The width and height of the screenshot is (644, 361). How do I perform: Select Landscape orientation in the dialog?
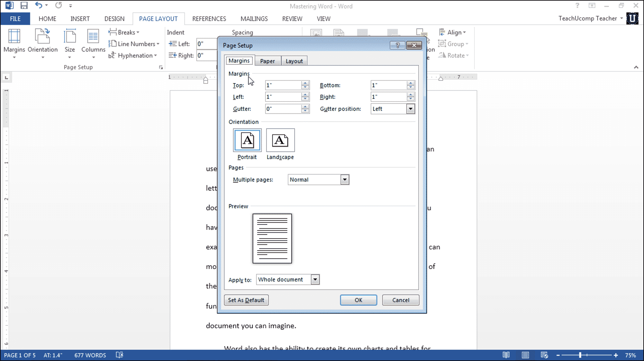pos(280,140)
